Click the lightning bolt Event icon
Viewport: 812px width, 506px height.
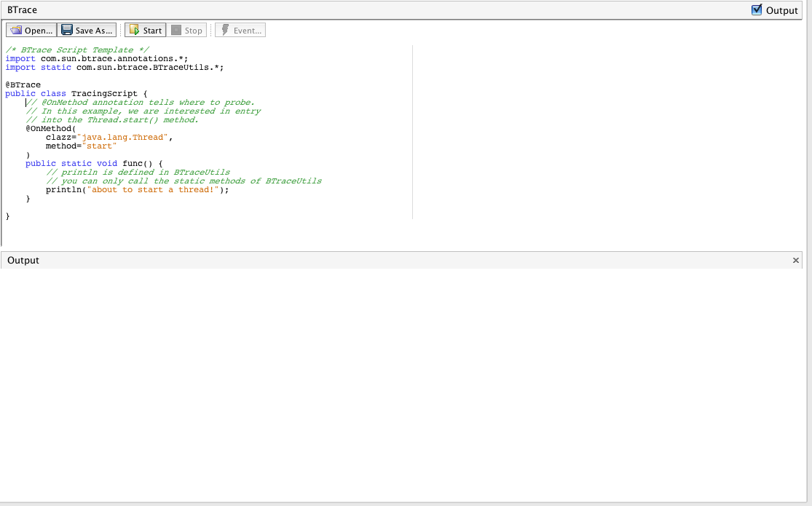[225, 30]
